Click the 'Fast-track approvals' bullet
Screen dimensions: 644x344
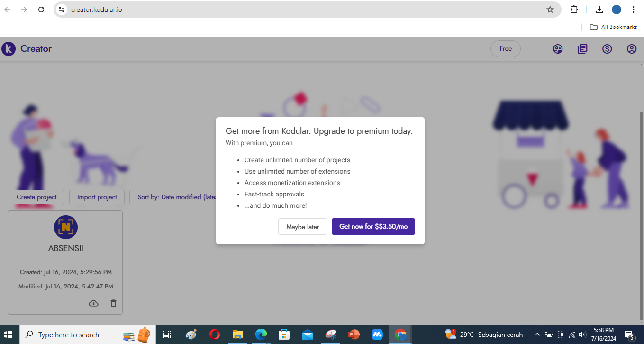[x=274, y=194]
